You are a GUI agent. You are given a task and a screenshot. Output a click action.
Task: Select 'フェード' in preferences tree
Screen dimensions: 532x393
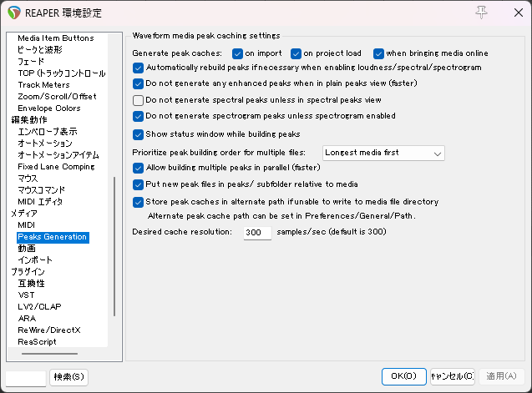tap(31, 62)
